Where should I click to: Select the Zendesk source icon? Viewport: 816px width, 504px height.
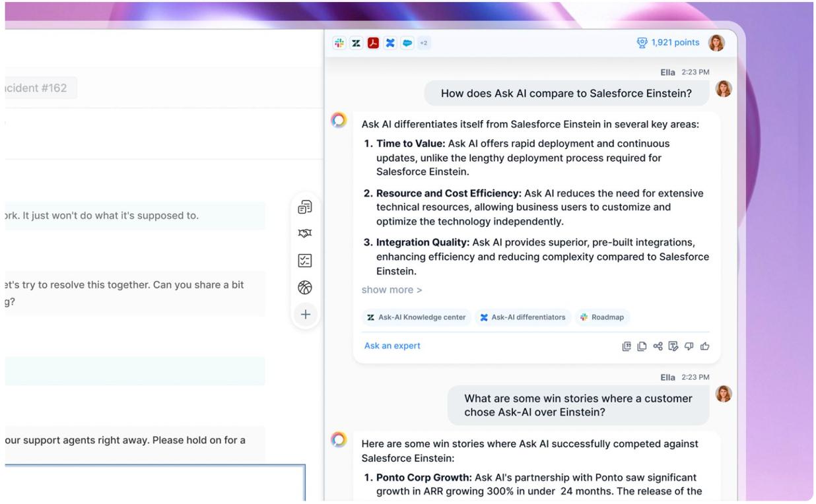(357, 42)
